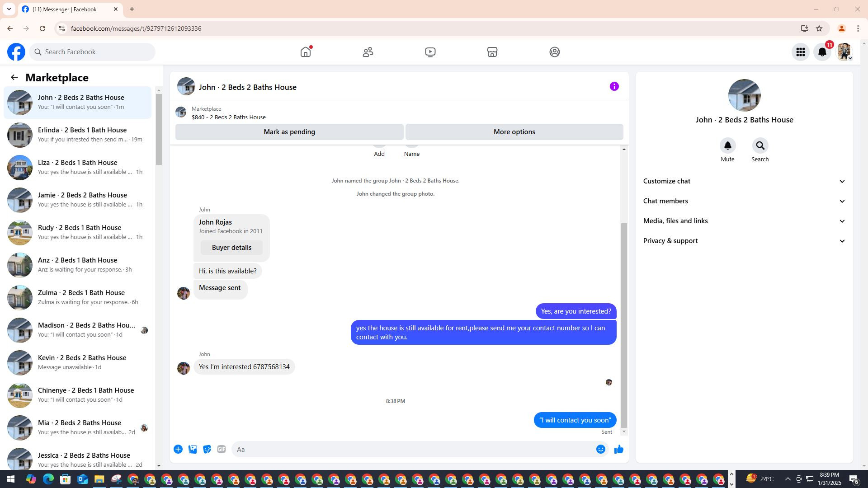The image size is (868, 488).
Task: Click Mark as pending button
Action: pyautogui.click(x=289, y=132)
